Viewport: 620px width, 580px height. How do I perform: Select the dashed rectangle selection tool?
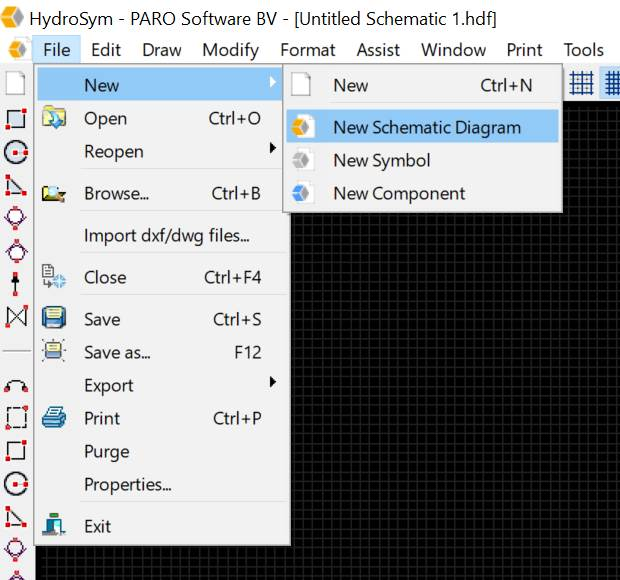pyautogui.click(x=16, y=417)
